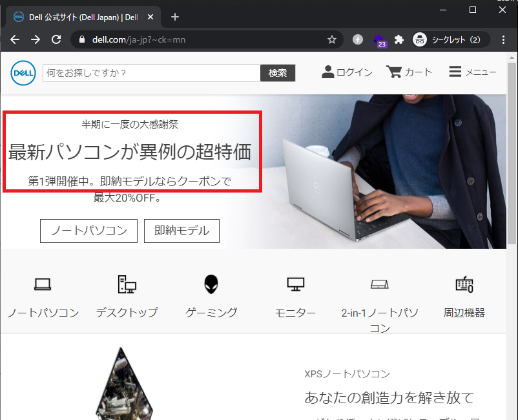This screenshot has width=518, height=420.
Task: Open the ログイン user account icon
Action: (328, 72)
